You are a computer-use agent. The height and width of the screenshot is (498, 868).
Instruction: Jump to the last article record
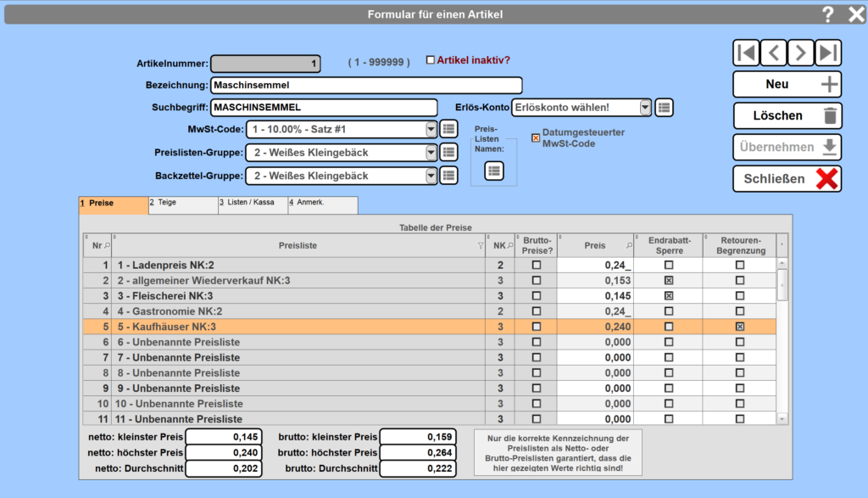click(828, 53)
